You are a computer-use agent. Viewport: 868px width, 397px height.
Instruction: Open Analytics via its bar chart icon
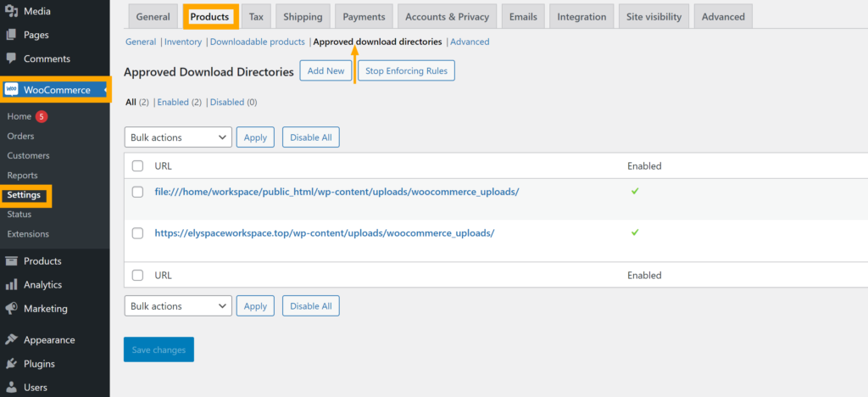click(x=11, y=285)
